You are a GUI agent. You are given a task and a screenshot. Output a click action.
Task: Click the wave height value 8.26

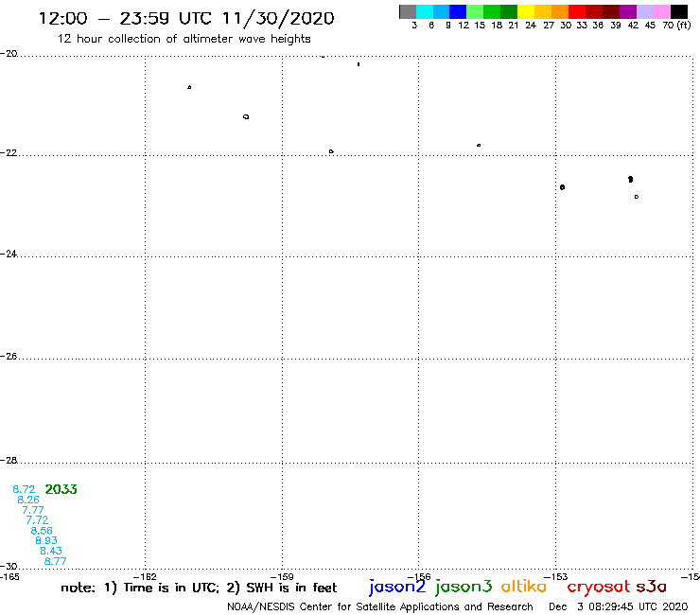point(28,500)
